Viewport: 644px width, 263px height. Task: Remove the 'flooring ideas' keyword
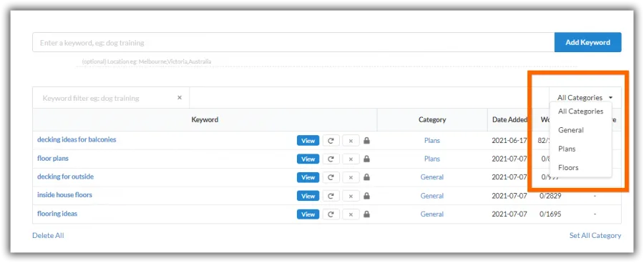point(351,214)
